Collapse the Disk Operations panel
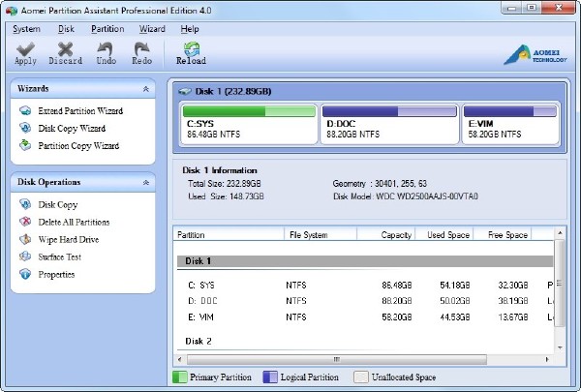Viewport: 581px width, 392px height. 145,182
